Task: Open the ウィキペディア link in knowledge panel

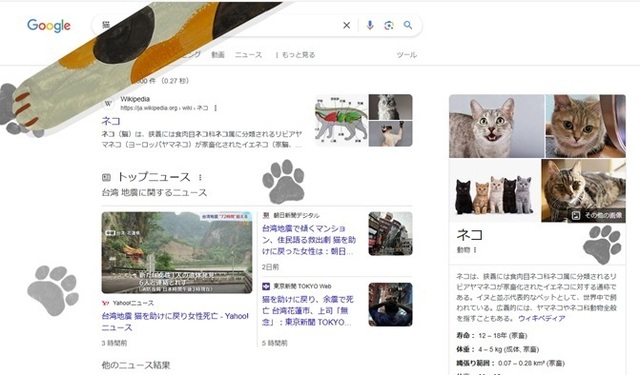Action: coord(542,318)
